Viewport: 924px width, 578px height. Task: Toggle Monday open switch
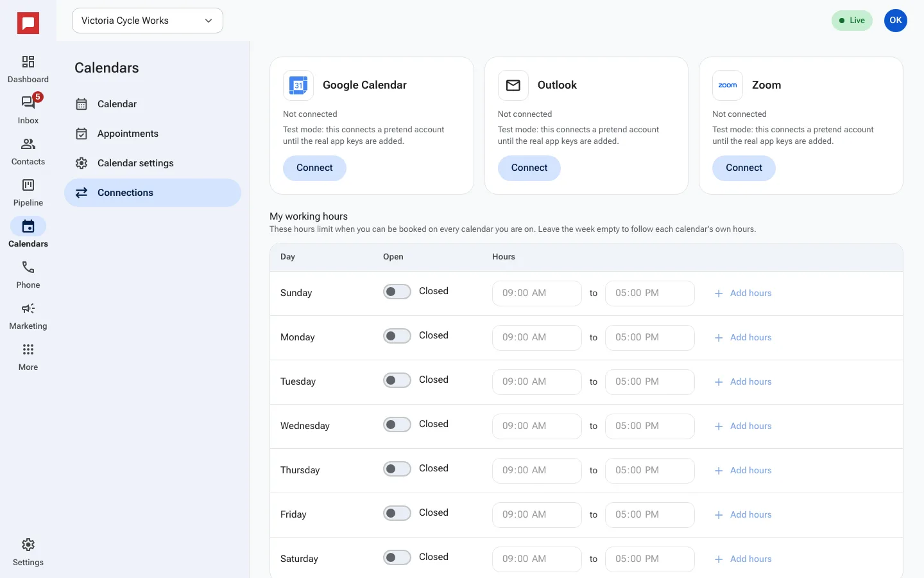[x=397, y=336]
